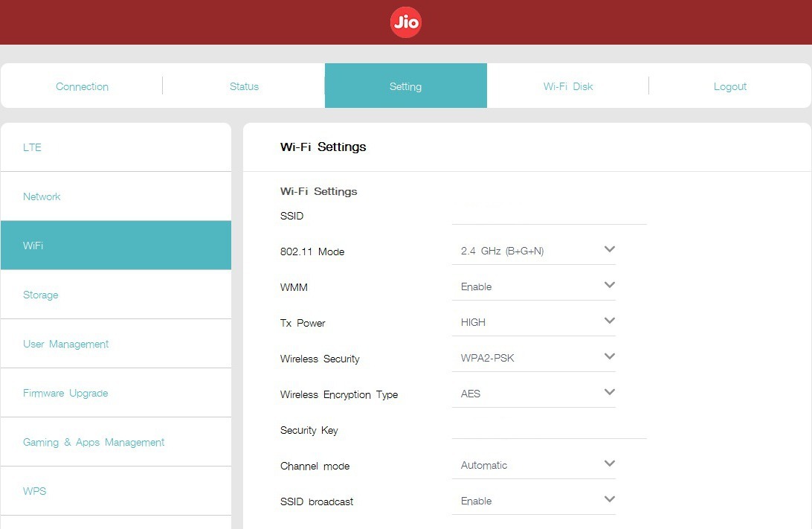Screen dimensions: 812x529
Task: Switch to the Status tab
Action: click(x=243, y=86)
